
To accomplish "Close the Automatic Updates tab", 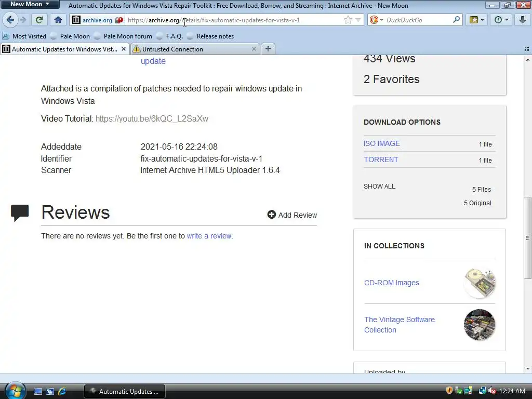I will pos(124,49).
